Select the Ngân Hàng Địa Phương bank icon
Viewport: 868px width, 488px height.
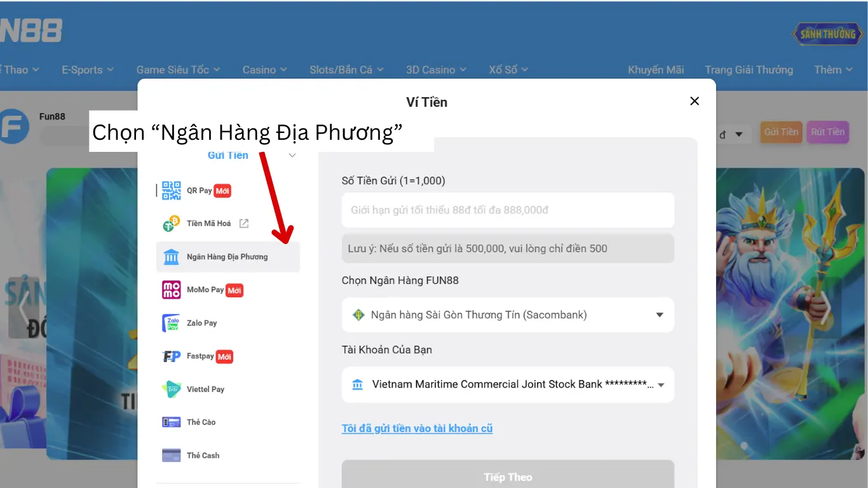[172, 257]
